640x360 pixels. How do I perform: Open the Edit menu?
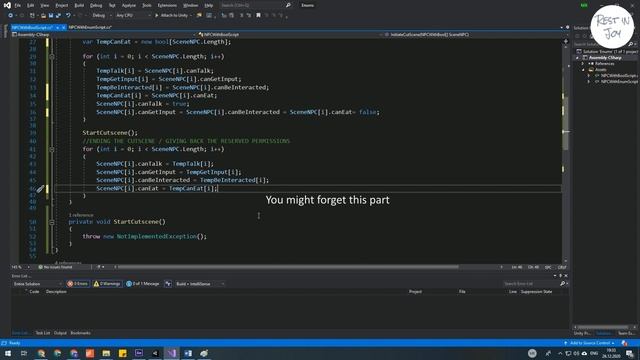31,5
